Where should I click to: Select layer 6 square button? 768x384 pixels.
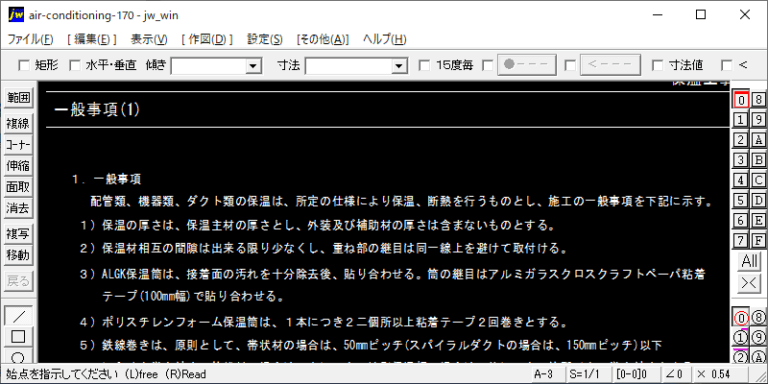click(741, 220)
